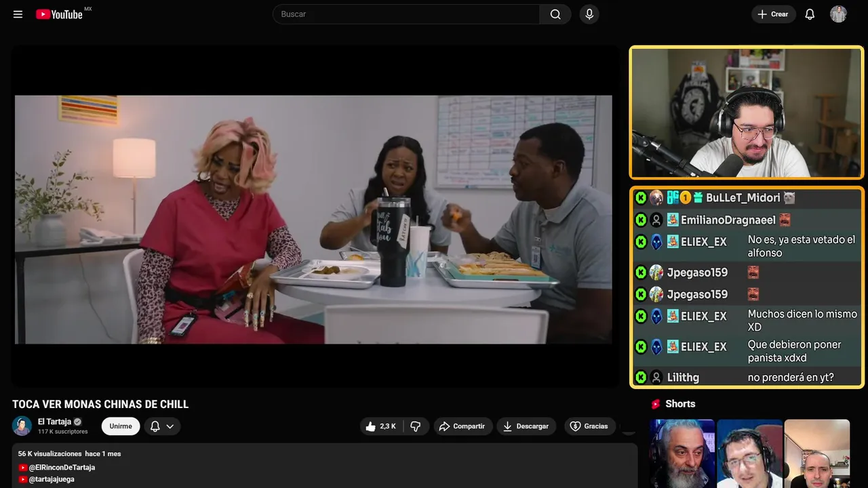The height and width of the screenshot is (488, 868).
Task: Click the streamer webcam overlay
Action: 747,113
